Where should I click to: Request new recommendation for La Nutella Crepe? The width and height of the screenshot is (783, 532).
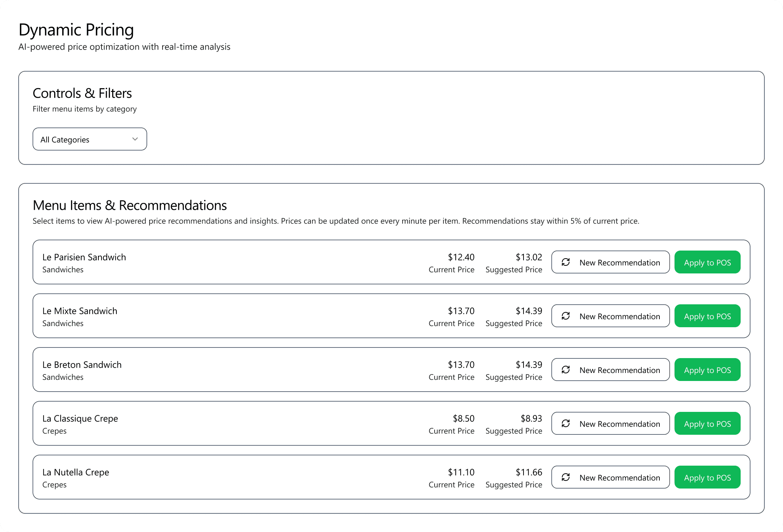click(x=619, y=477)
